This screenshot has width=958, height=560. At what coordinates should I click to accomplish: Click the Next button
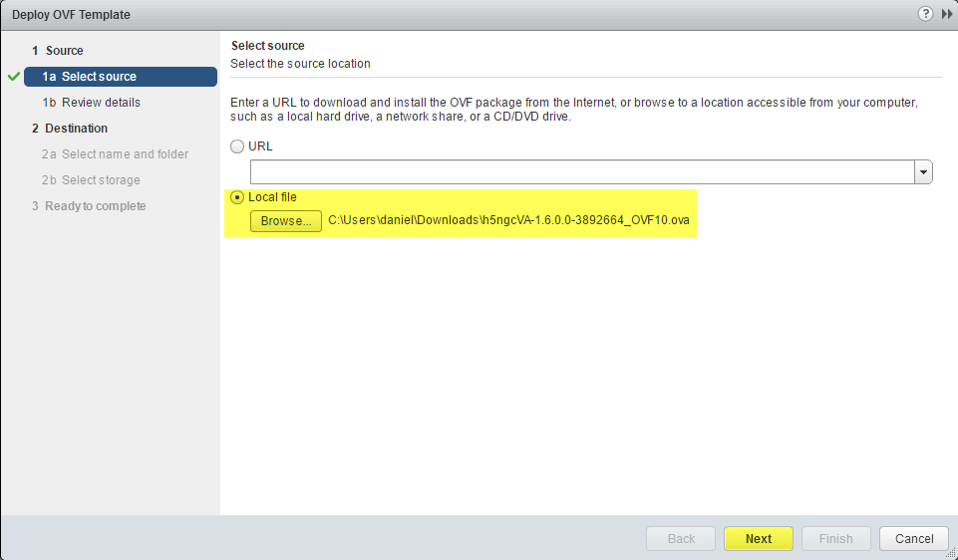tap(759, 539)
